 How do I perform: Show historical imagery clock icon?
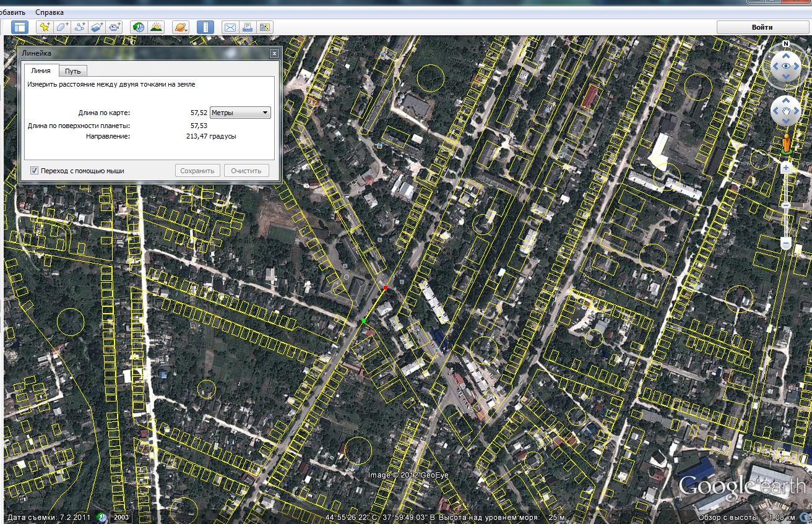138,27
